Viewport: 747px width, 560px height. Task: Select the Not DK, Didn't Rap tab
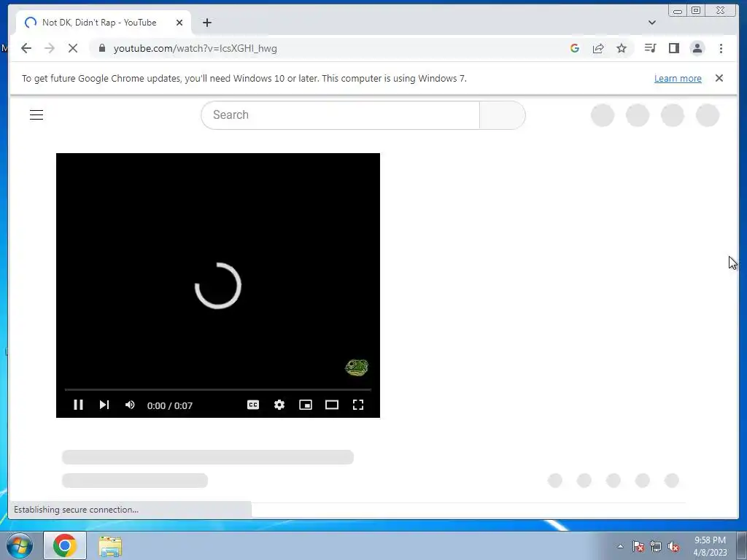(104, 23)
